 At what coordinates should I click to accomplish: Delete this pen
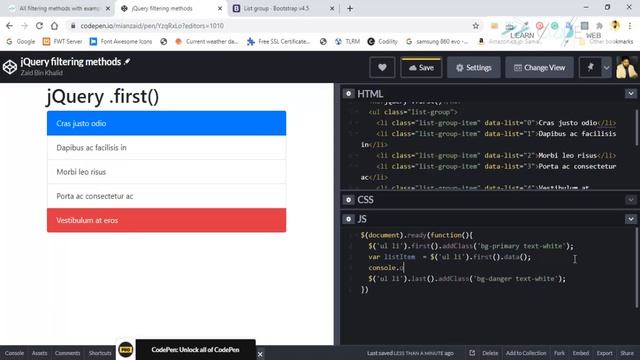tap(490, 353)
